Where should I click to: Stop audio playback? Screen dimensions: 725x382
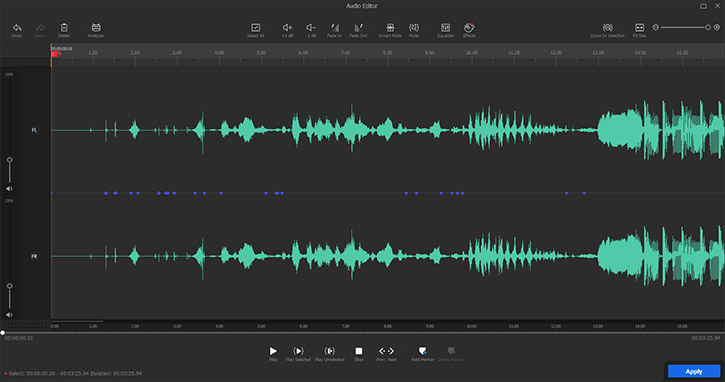point(359,351)
